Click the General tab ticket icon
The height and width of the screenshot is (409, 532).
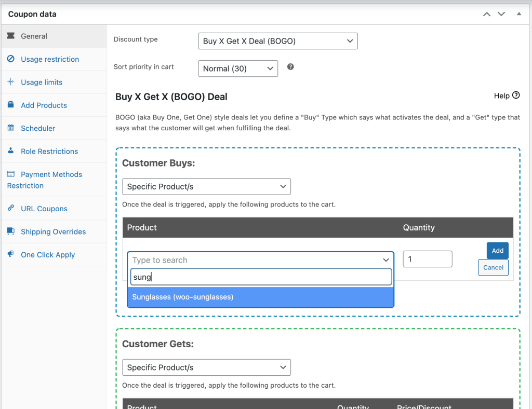tap(11, 36)
